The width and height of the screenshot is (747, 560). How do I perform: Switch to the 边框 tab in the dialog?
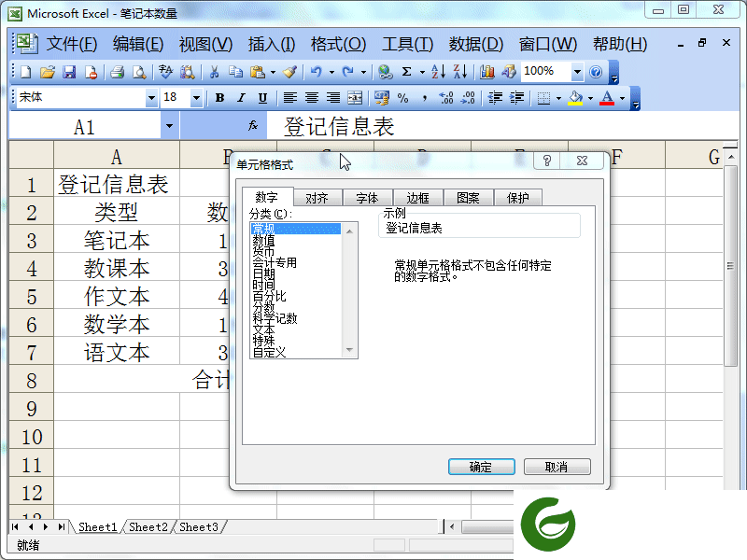417,198
